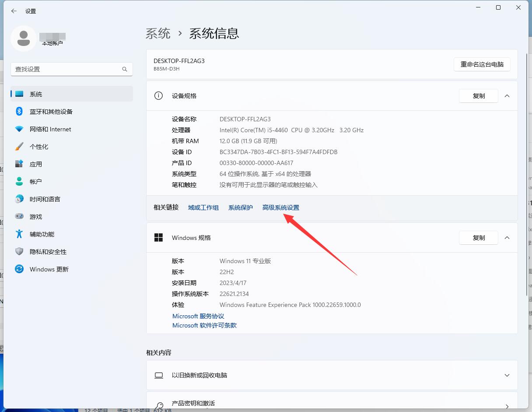Collapse the Windows 规格 section chevron
This screenshot has width=532, height=412.
tap(507, 238)
